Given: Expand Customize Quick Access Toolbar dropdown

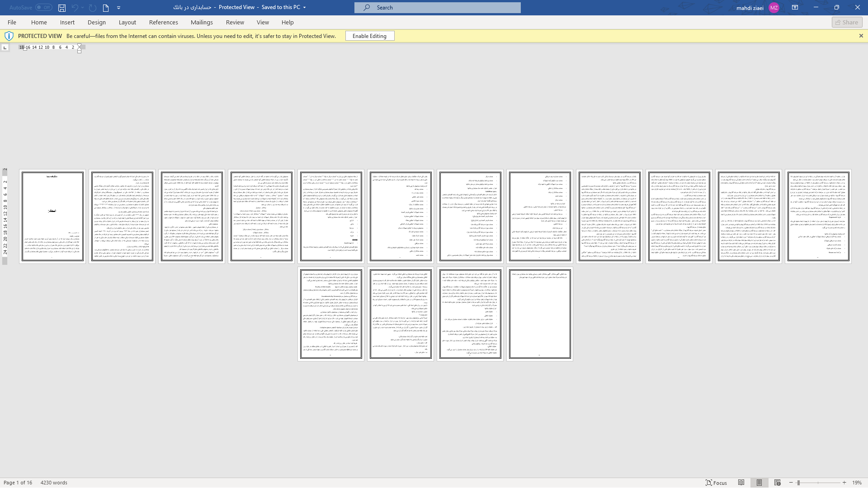Looking at the screenshot, I should 118,8.
